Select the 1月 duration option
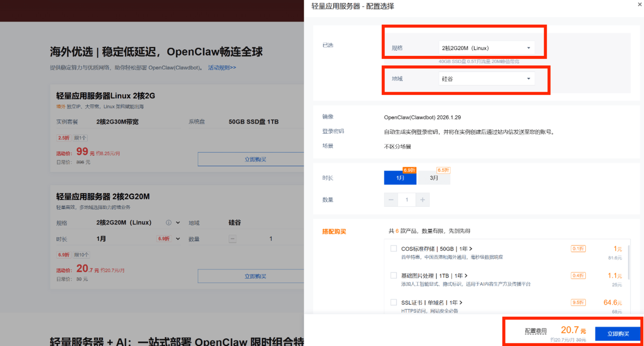The image size is (644, 346). pos(400,178)
